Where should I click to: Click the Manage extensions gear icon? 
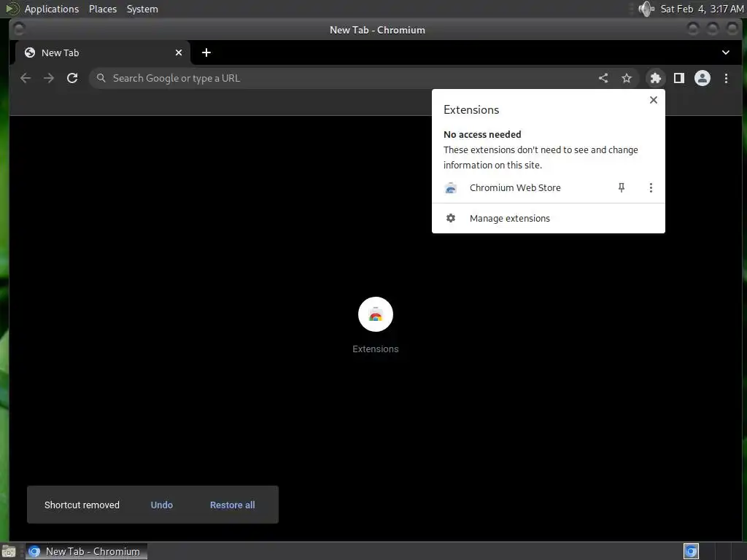[x=451, y=218]
